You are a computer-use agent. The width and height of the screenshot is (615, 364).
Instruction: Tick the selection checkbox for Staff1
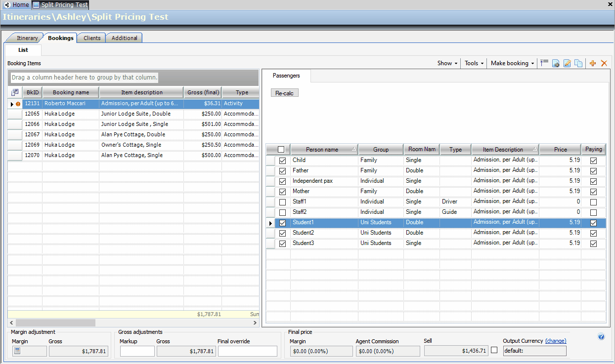click(282, 202)
